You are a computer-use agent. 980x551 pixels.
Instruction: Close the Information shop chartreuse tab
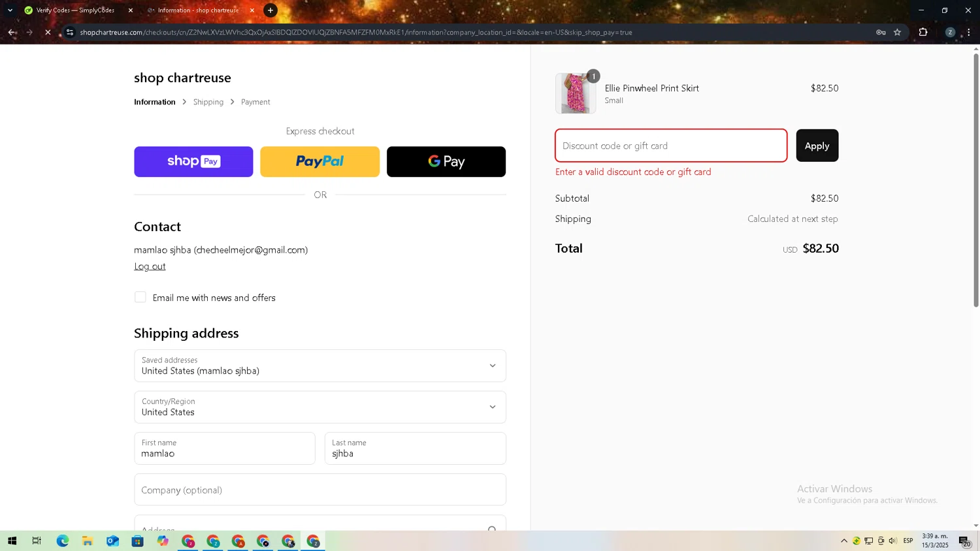[252, 10]
